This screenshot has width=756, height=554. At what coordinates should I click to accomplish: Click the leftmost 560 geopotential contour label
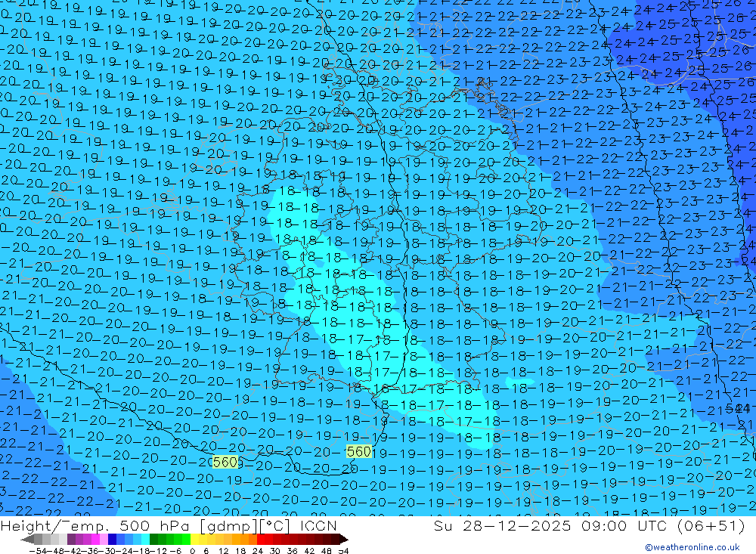[x=225, y=463]
